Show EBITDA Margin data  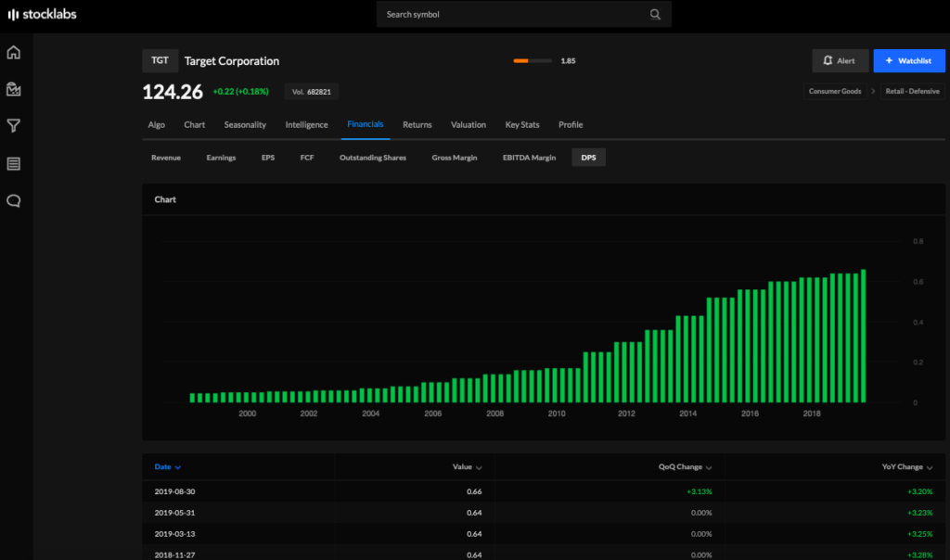pos(529,158)
